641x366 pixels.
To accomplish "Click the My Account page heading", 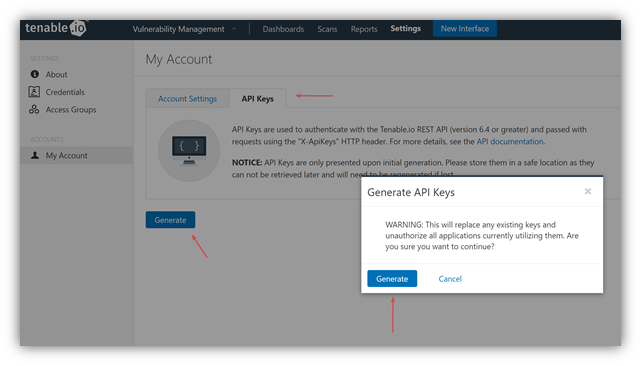I will (x=179, y=59).
